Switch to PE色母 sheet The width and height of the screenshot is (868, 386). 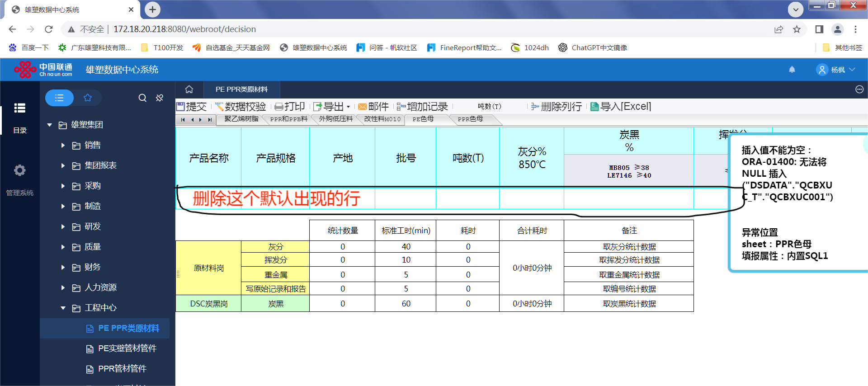click(x=423, y=119)
